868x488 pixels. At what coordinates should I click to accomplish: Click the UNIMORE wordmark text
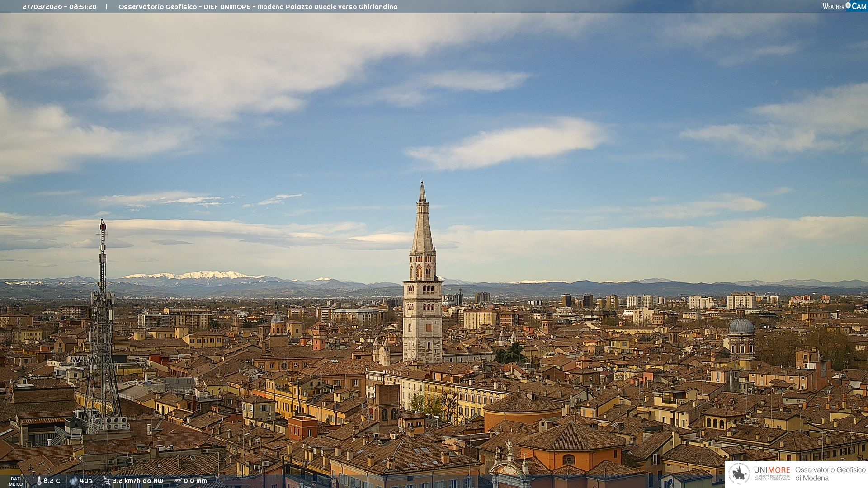772,470
